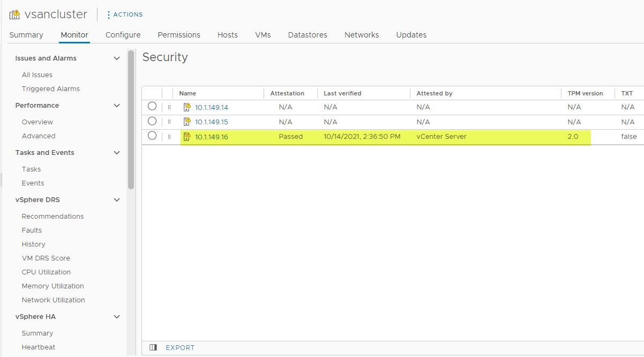Export the security table with EXPORT
644x357 pixels.
click(x=180, y=348)
